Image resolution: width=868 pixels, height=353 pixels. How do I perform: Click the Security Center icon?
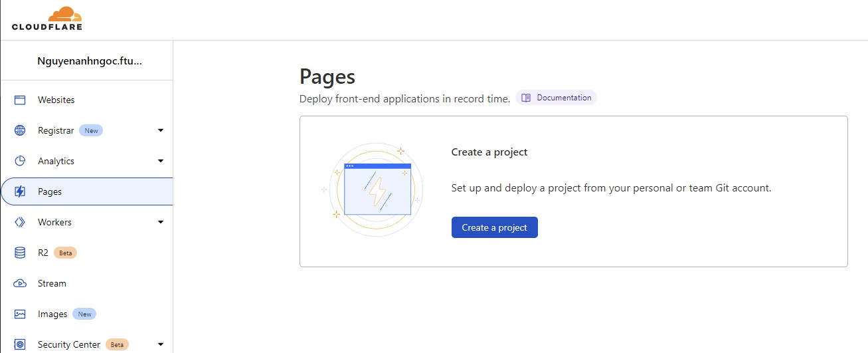20,344
